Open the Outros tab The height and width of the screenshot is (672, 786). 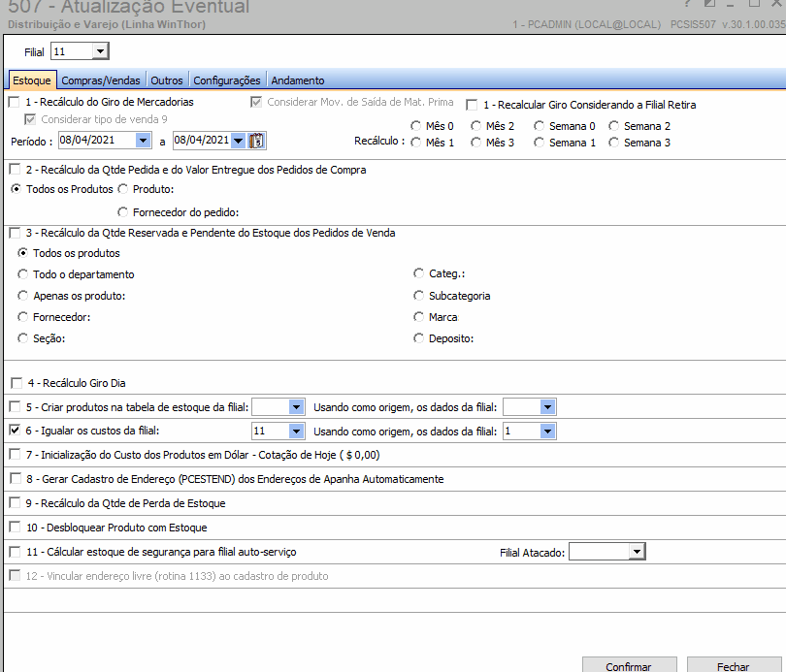pyautogui.click(x=167, y=80)
